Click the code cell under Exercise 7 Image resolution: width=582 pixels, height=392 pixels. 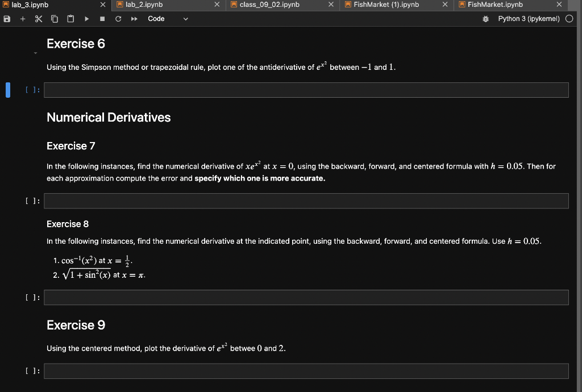coord(306,201)
